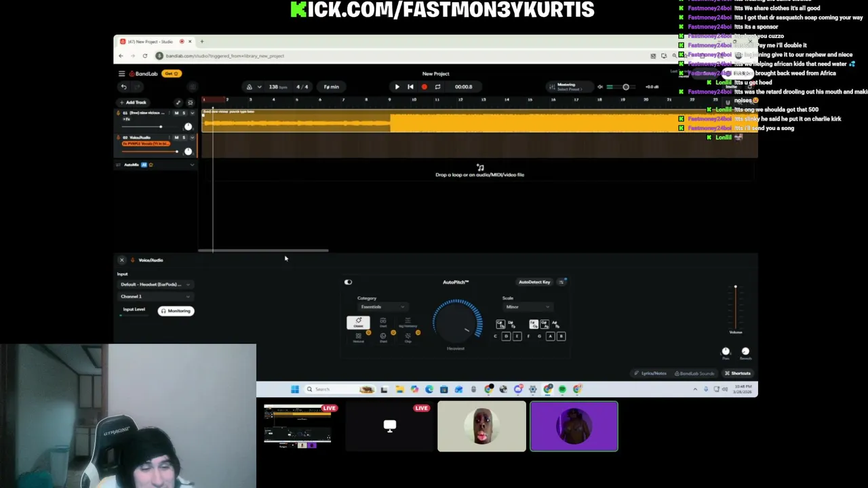Click the track 01 pan knob

[188, 127]
